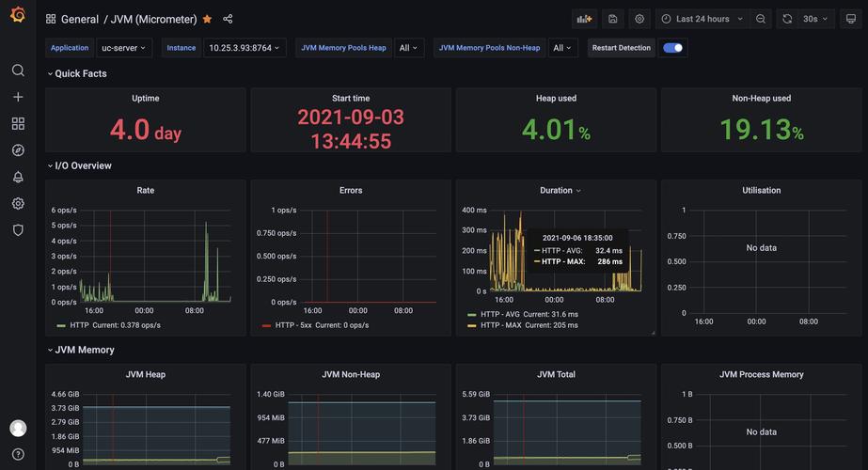Open dashboard settings gear in top bar
The image size is (868, 470).
pyautogui.click(x=639, y=19)
